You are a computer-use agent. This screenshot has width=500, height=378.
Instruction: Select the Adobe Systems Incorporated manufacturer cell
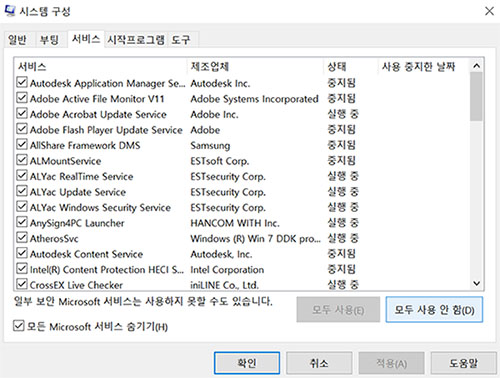point(254,99)
